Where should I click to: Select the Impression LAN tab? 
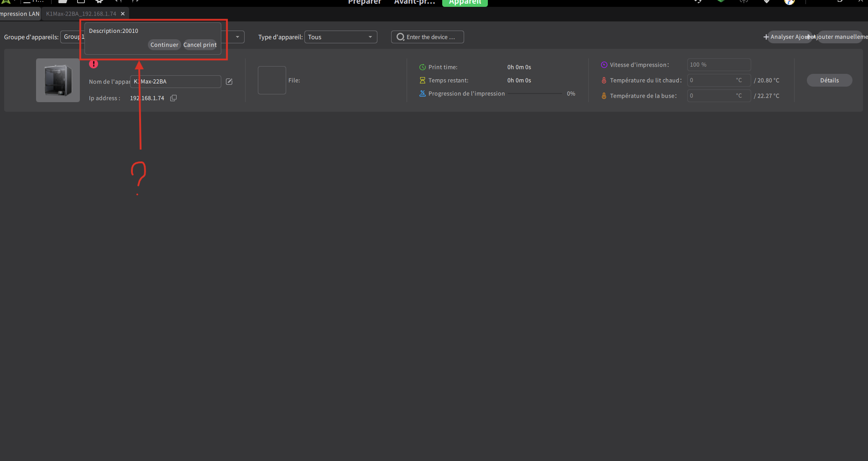tap(20, 14)
